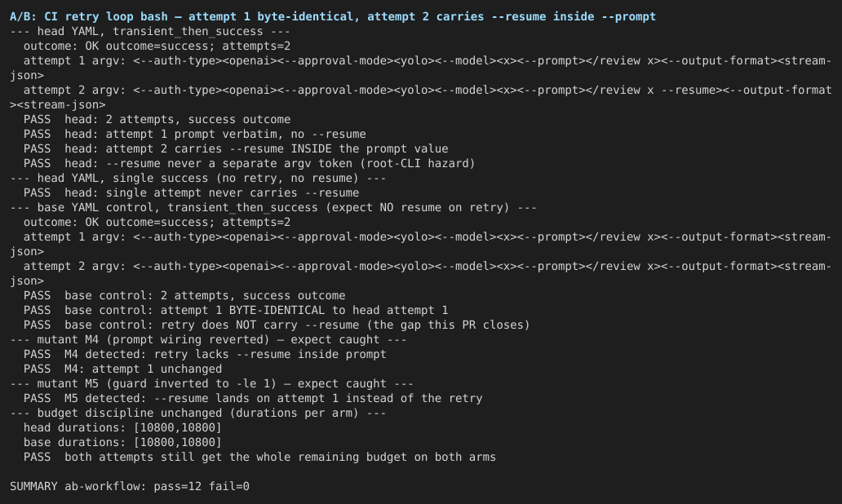Click 'retry does NOT carry --resume' line
Screen dimensions: 842x504
coord(277,325)
